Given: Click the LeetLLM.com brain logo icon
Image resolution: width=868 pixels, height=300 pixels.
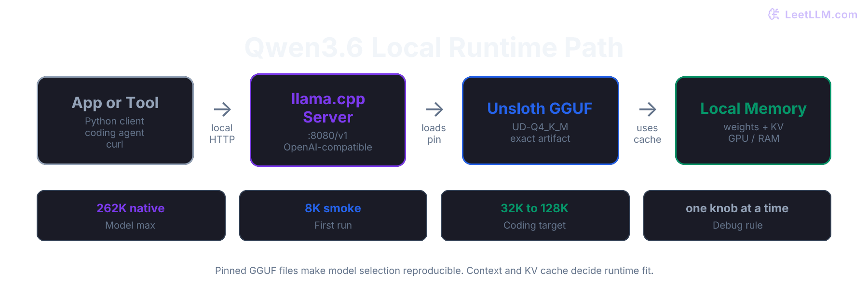Looking at the screenshot, I should [773, 14].
